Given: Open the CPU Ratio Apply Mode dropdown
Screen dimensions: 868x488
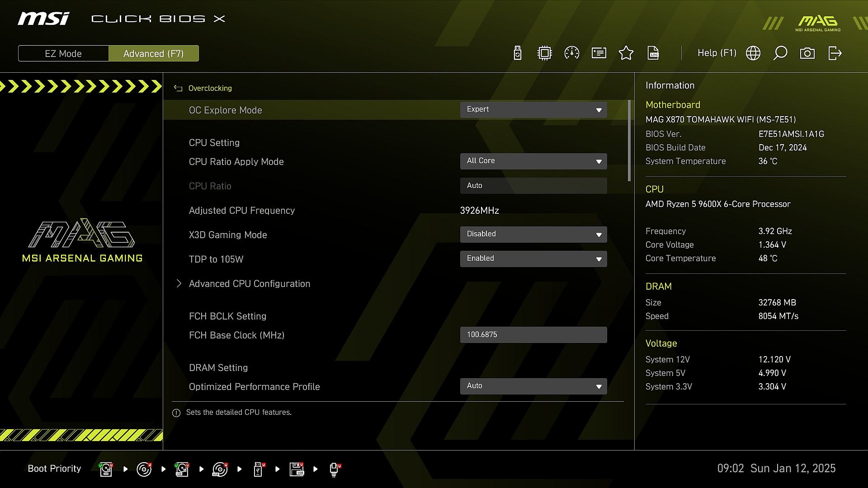Looking at the screenshot, I should click(x=533, y=161).
